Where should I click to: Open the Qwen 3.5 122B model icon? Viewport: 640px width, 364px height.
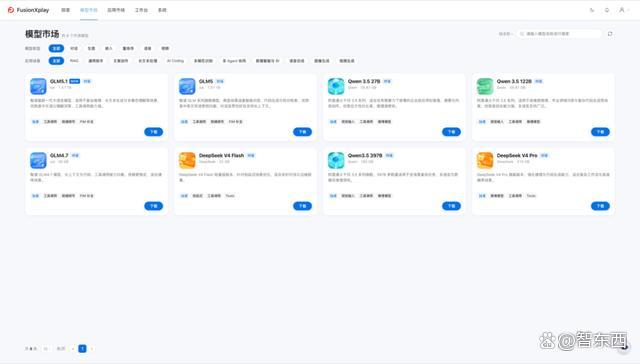(x=485, y=86)
